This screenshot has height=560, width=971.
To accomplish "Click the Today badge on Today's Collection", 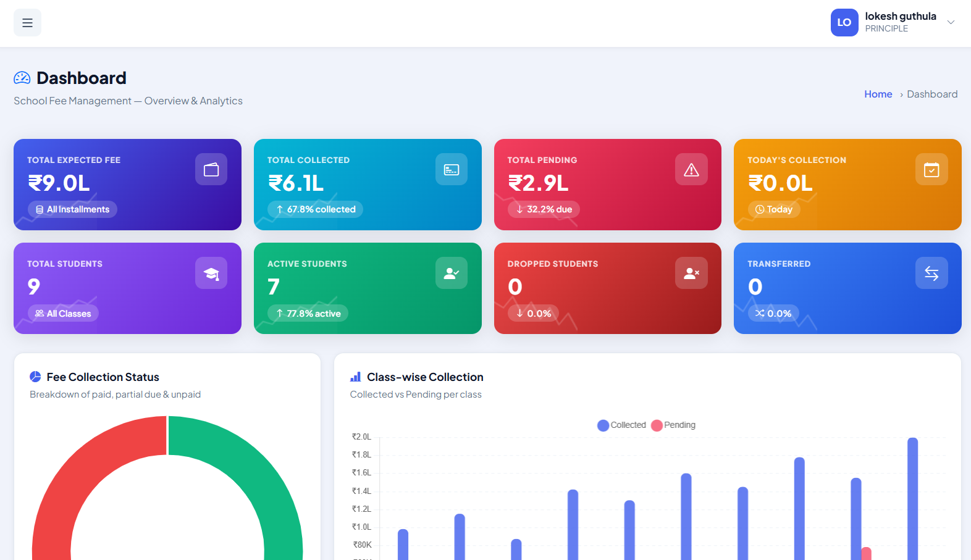I will [x=774, y=209].
